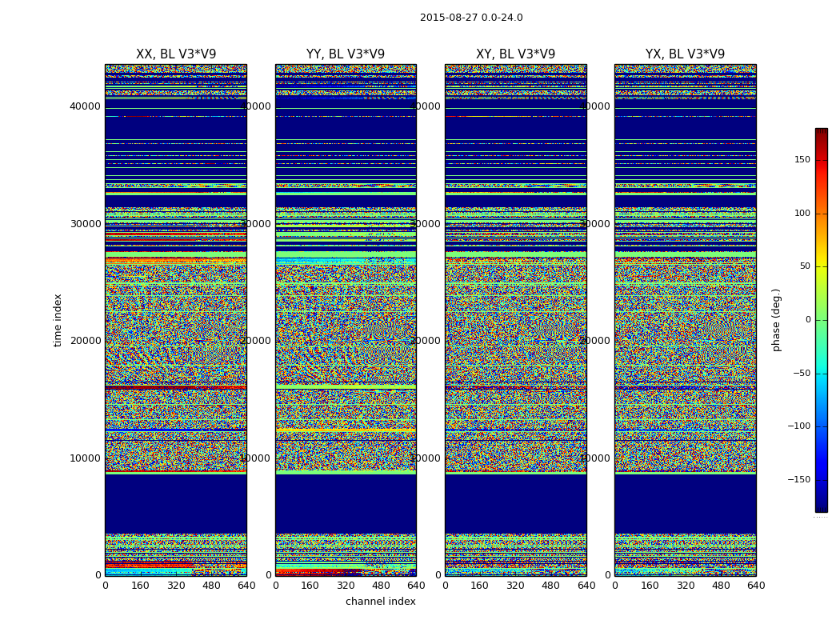840x640 pixels.
Task: Select the YX, BL V3*V9 subplot title
Action: coord(685,54)
